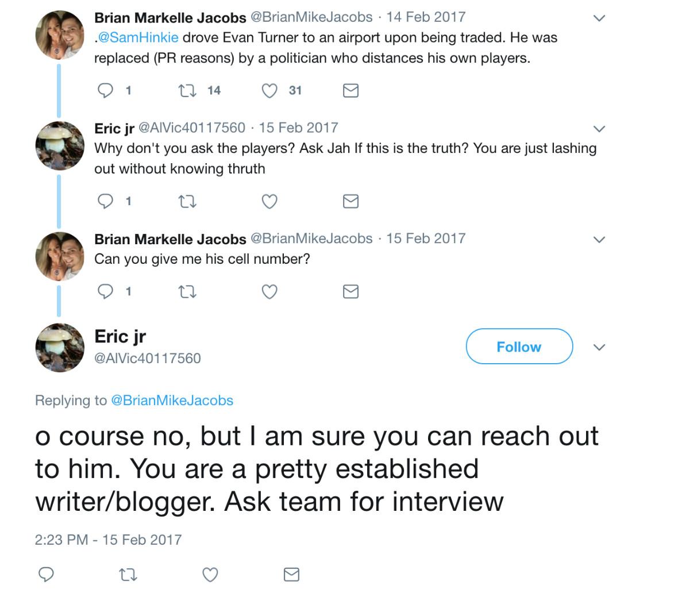The width and height of the screenshot is (678, 616).
Task: Like the "Can you give me his cell number?" tweet
Action: pos(269,292)
